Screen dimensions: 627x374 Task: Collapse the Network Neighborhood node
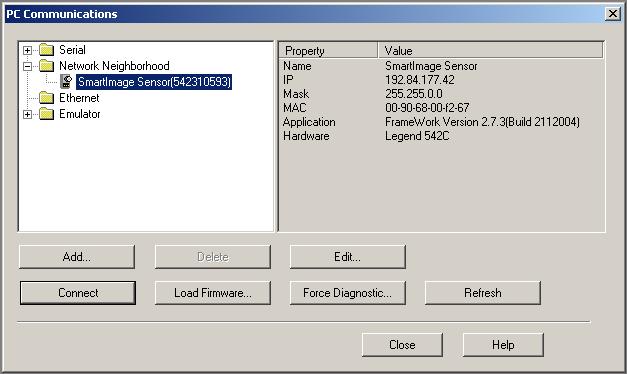coord(27,66)
